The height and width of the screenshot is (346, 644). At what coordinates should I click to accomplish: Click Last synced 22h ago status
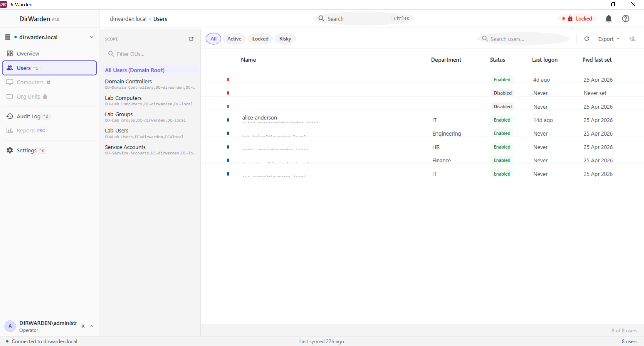point(321,341)
